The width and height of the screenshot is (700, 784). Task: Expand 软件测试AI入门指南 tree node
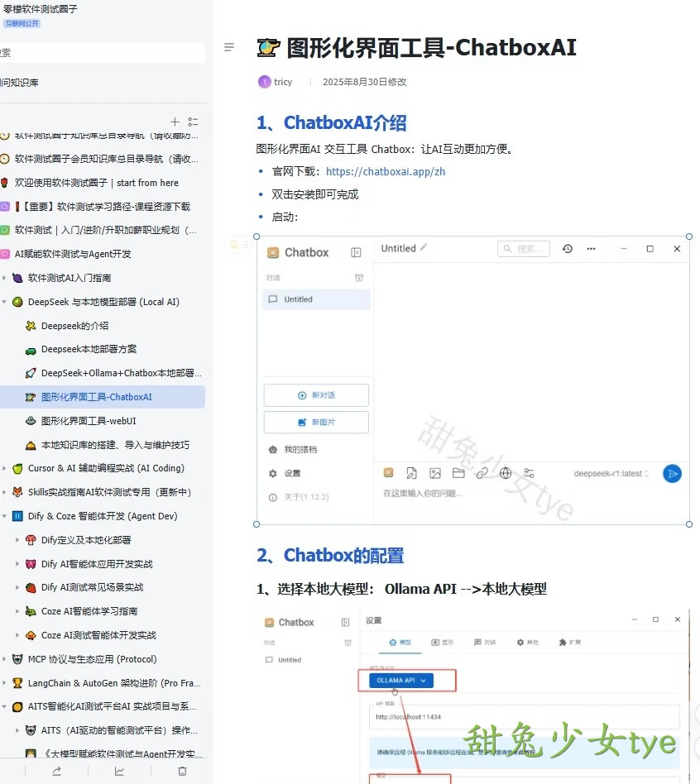[x=4, y=278]
